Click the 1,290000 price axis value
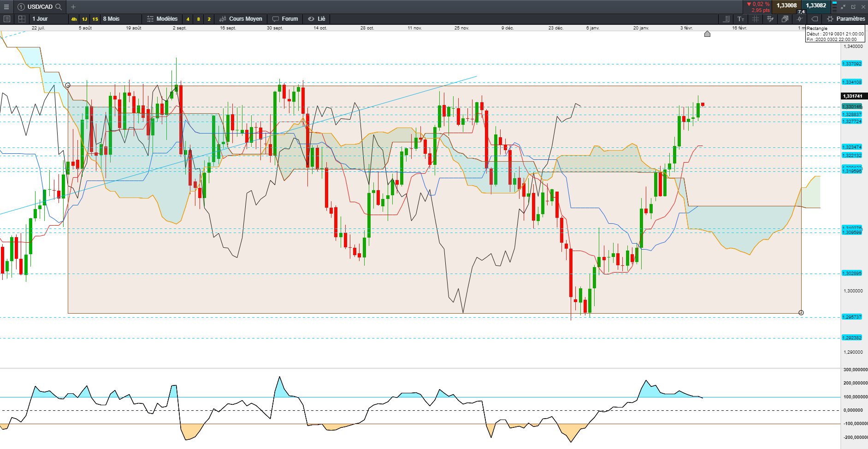The width and height of the screenshot is (868, 449). tap(853, 352)
